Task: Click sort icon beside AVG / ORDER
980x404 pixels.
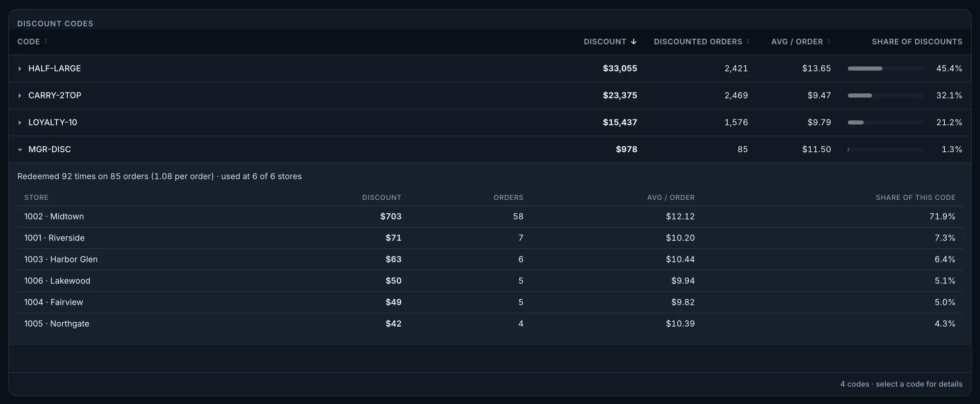Action: point(829,42)
